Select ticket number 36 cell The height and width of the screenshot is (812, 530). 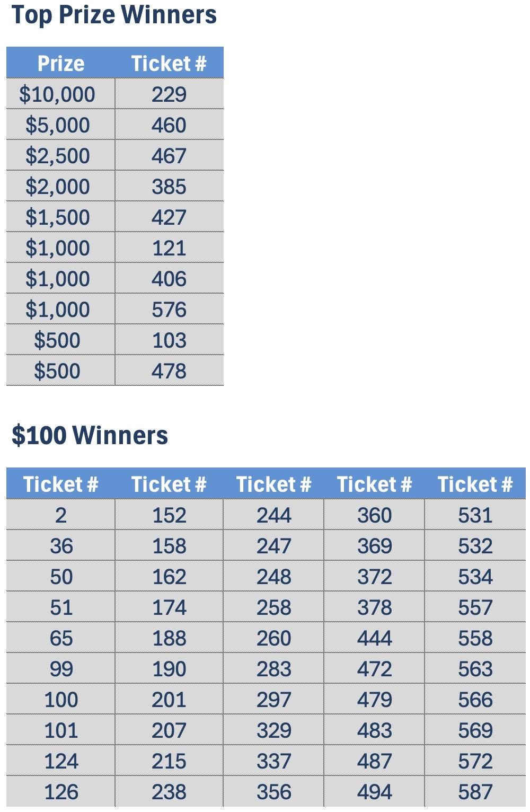click(x=61, y=546)
